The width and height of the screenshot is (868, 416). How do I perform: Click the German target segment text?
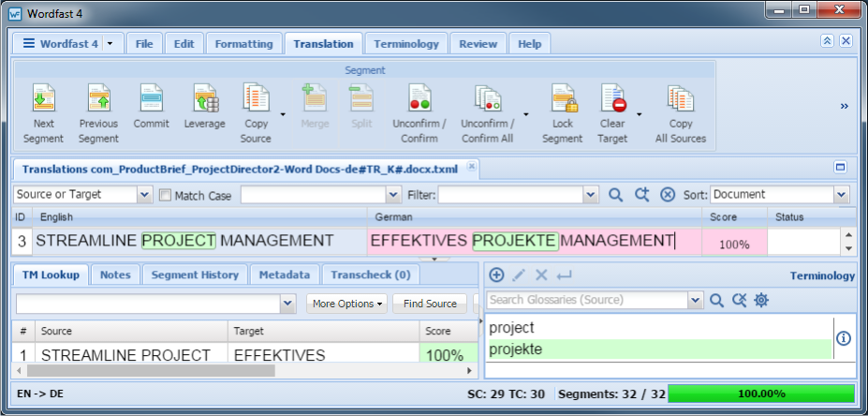pyautogui.click(x=522, y=241)
